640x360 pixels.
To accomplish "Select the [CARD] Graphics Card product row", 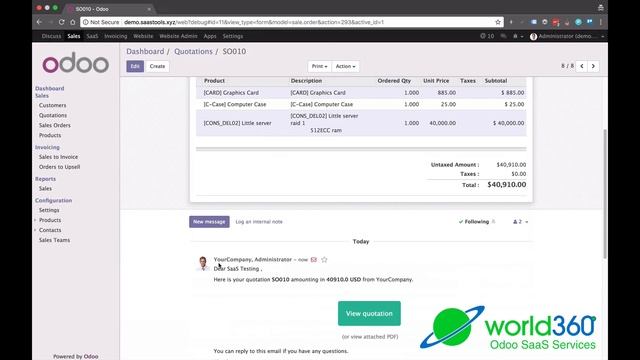I will (x=361, y=93).
